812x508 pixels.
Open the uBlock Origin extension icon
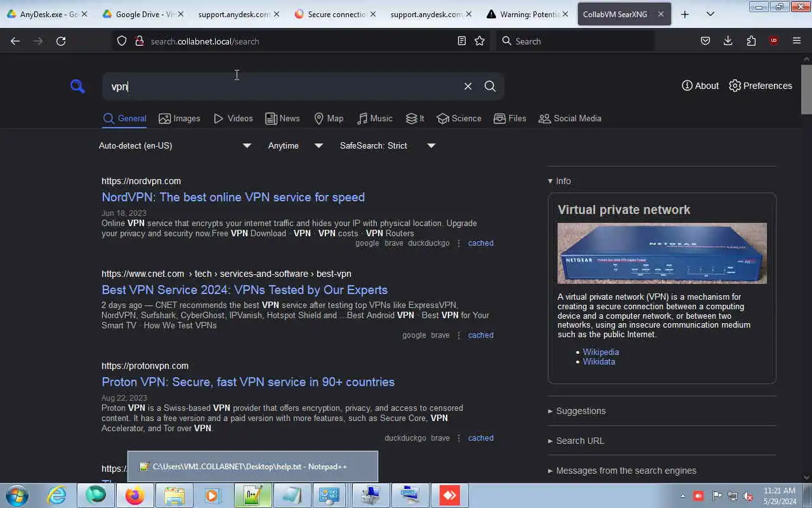coord(773,41)
